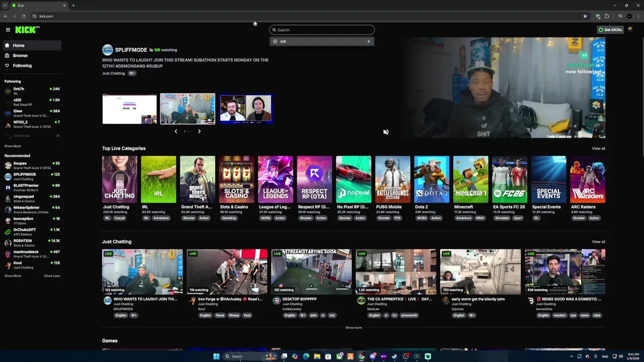Open Browse in the sidebar
644x362 pixels.
pos(32,55)
